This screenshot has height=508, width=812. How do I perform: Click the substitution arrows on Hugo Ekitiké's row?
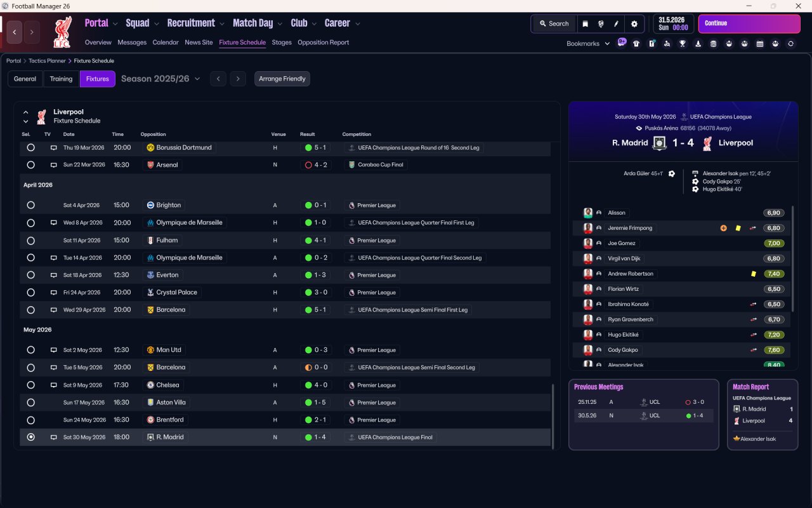click(753, 335)
